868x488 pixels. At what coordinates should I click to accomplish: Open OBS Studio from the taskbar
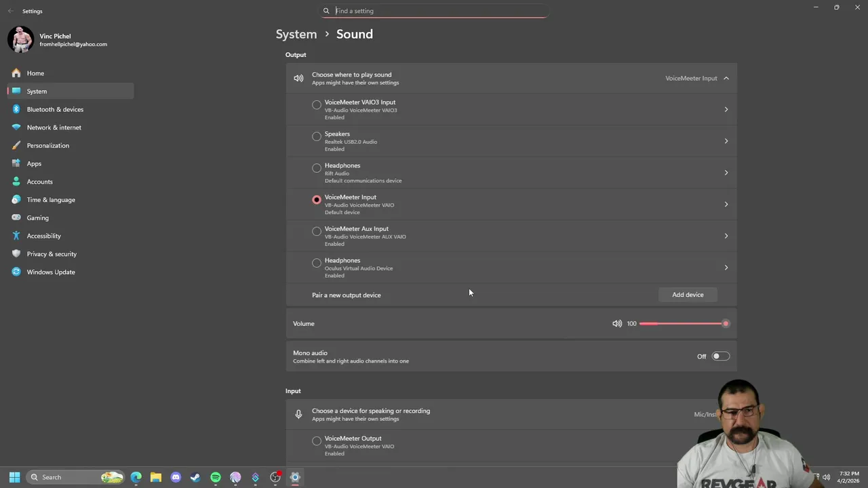pos(275,477)
